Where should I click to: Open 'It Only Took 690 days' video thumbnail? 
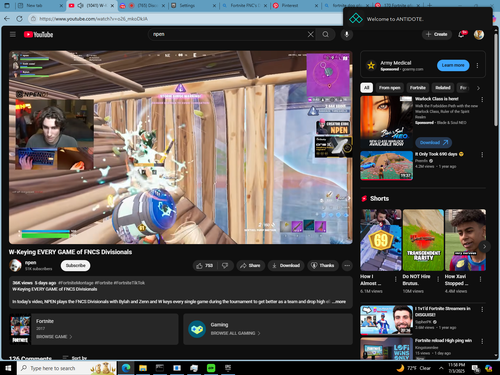click(x=387, y=165)
